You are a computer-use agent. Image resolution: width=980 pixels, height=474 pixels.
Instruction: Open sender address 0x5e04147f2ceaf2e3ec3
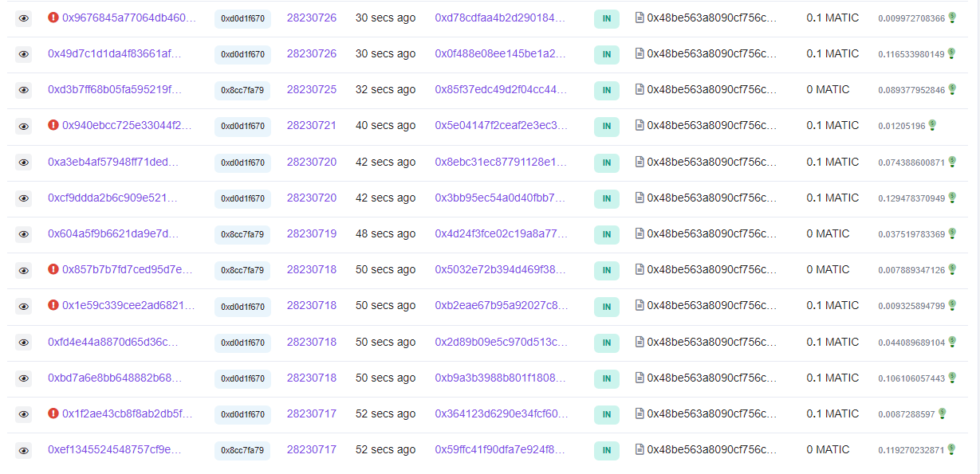coord(502,125)
